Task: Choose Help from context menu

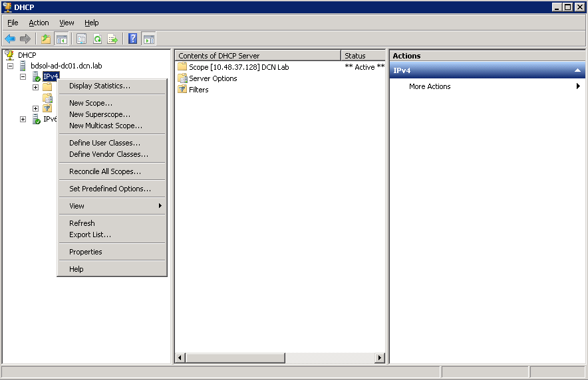Action: [112, 269]
